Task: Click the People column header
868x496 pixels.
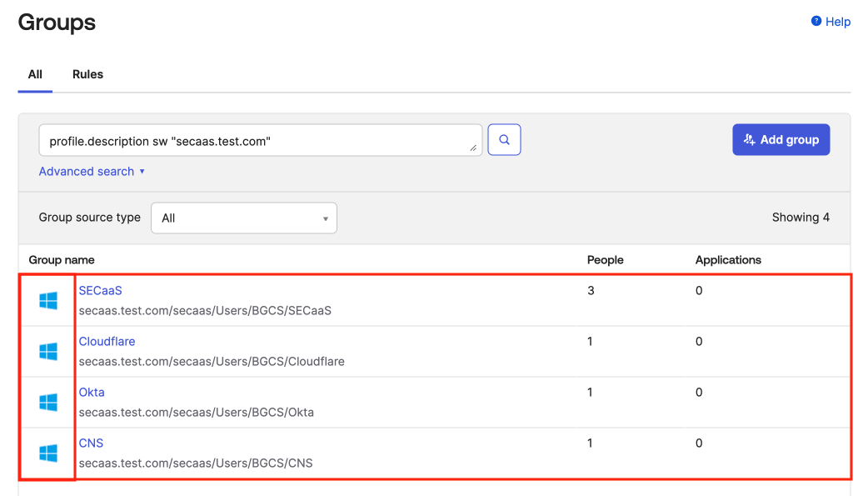Action: coord(605,260)
